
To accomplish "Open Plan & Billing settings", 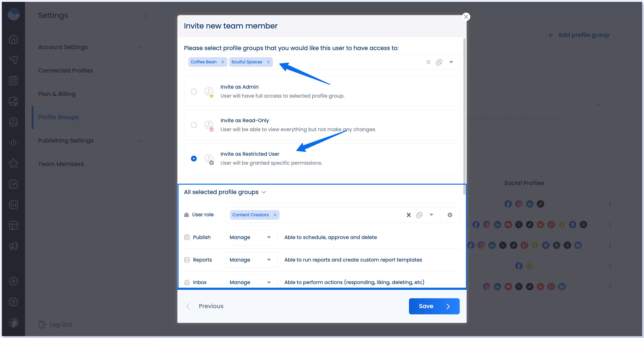I will 57,94.
